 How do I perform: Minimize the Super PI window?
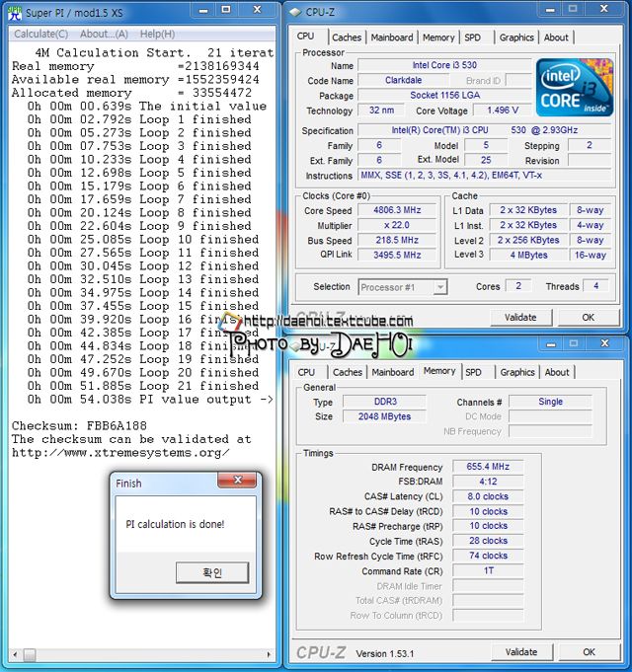(203, 10)
